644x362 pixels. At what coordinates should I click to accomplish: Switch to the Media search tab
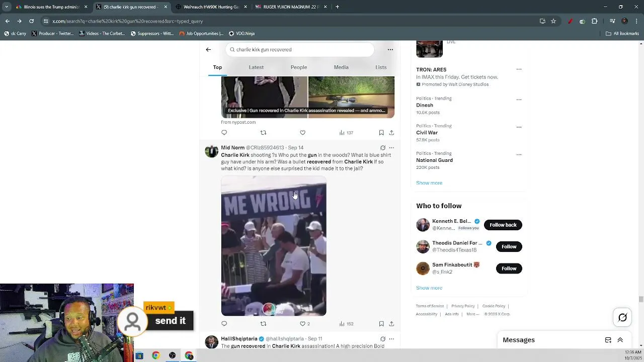pos(341,67)
